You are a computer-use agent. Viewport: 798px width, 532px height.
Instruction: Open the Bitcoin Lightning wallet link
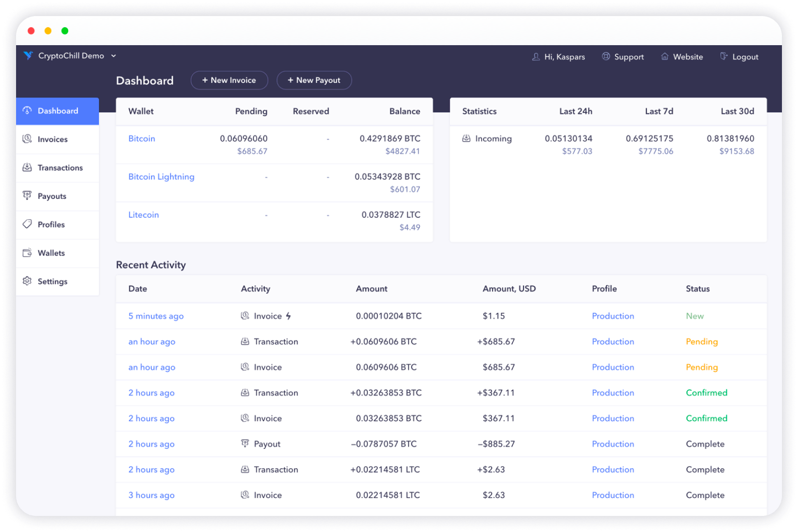tap(161, 177)
